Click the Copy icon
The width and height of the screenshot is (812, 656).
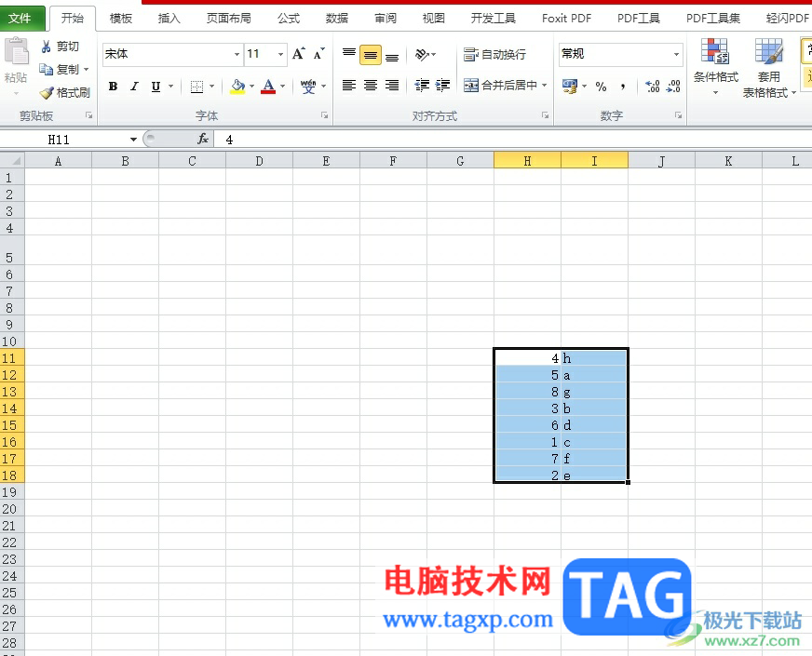point(46,70)
